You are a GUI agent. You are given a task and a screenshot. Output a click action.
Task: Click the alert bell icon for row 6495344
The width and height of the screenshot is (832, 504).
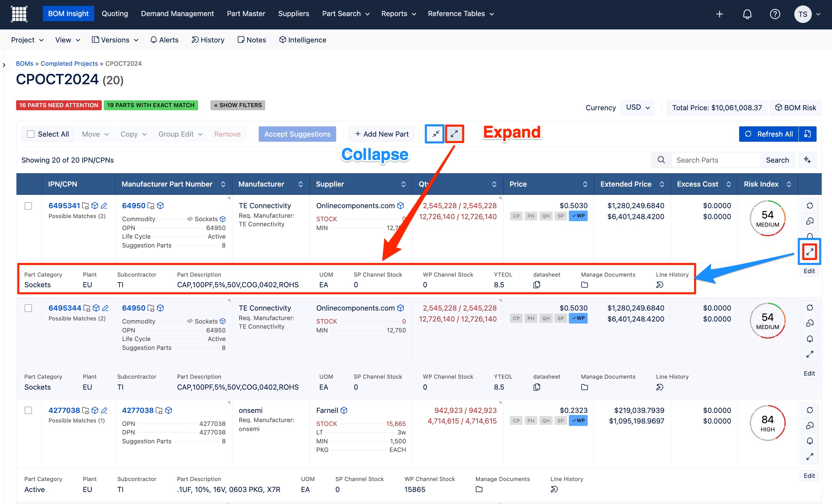[810, 339]
